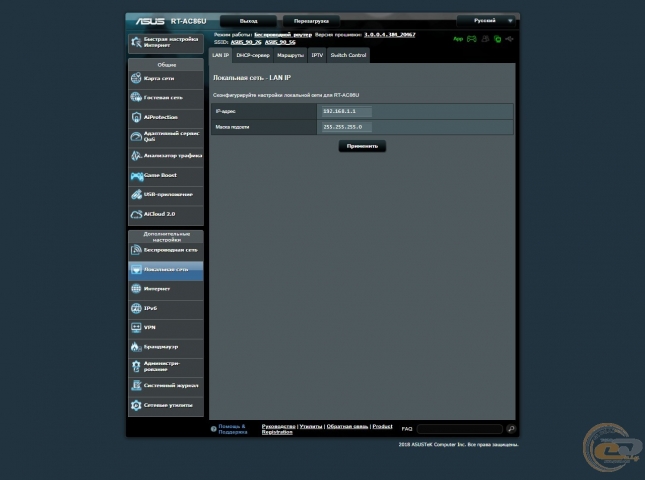
Task: Open Administration (Администрирование) page
Action: [x=166, y=366]
